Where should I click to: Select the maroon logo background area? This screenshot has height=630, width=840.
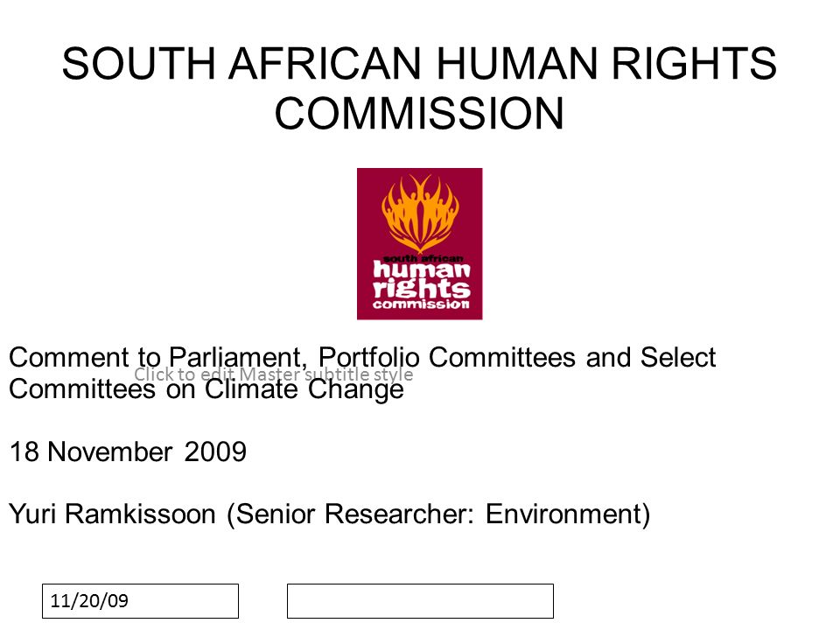coord(419,244)
